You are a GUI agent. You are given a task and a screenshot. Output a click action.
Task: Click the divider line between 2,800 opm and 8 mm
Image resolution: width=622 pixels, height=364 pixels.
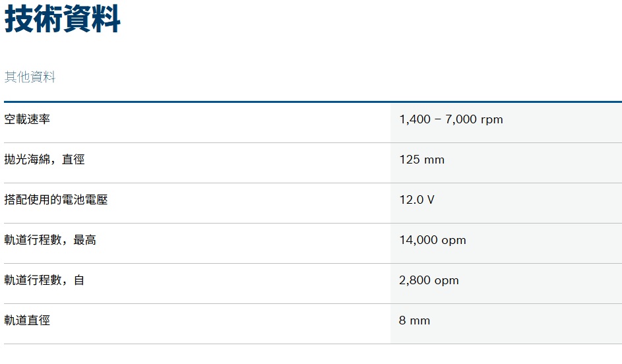coord(506,303)
